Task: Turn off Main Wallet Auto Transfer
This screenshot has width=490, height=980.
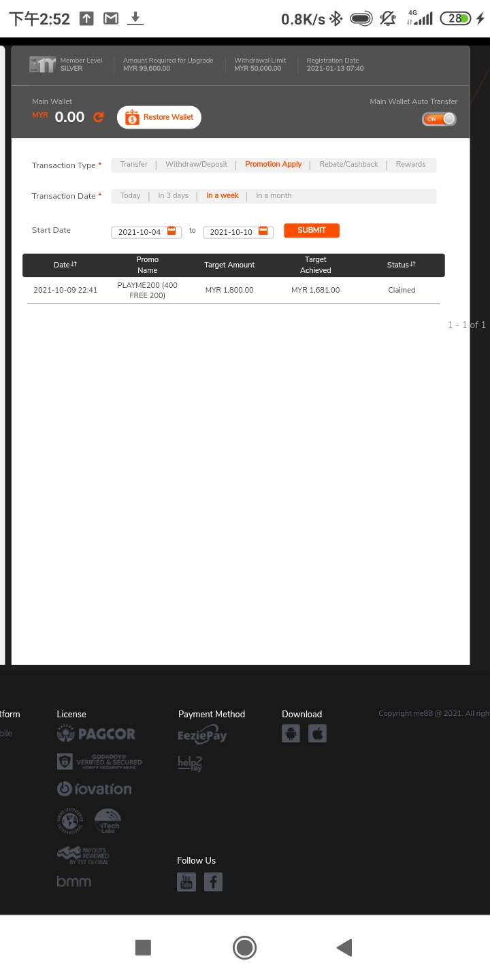Action: [439, 119]
